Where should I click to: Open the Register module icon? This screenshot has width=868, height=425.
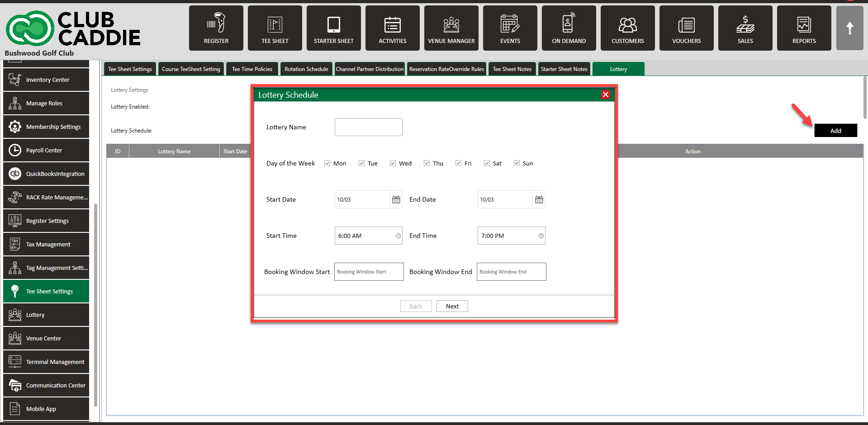pyautogui.click(x=216, y=24)
